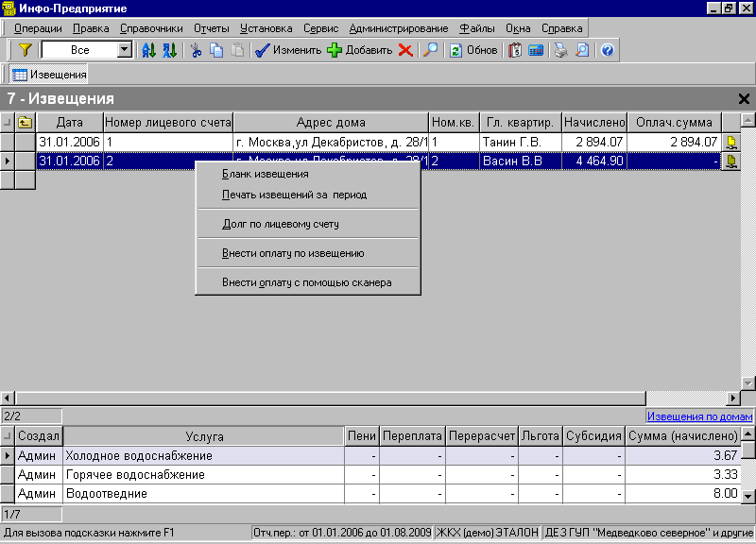Switch to the Извещения window tab
Image resolution: width=756 pixels, height=544 pixels.
49,75
